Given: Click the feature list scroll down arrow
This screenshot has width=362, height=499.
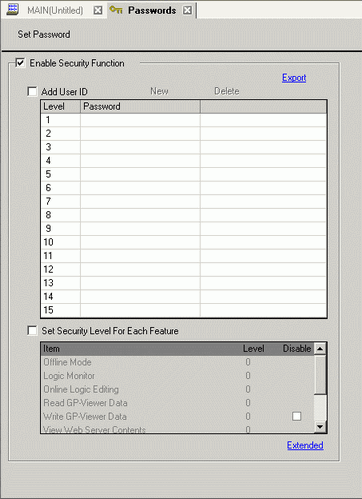Looking at the screenshot, I should click(320, 426).
